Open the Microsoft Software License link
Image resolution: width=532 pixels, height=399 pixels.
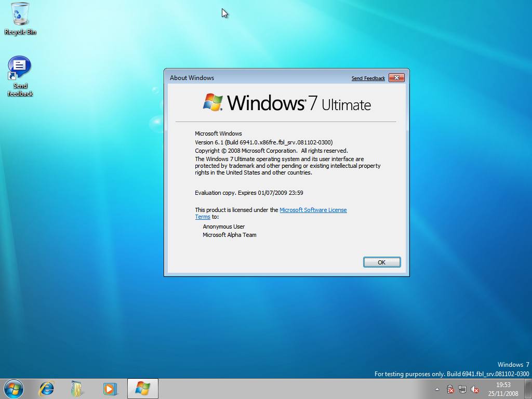313,210
